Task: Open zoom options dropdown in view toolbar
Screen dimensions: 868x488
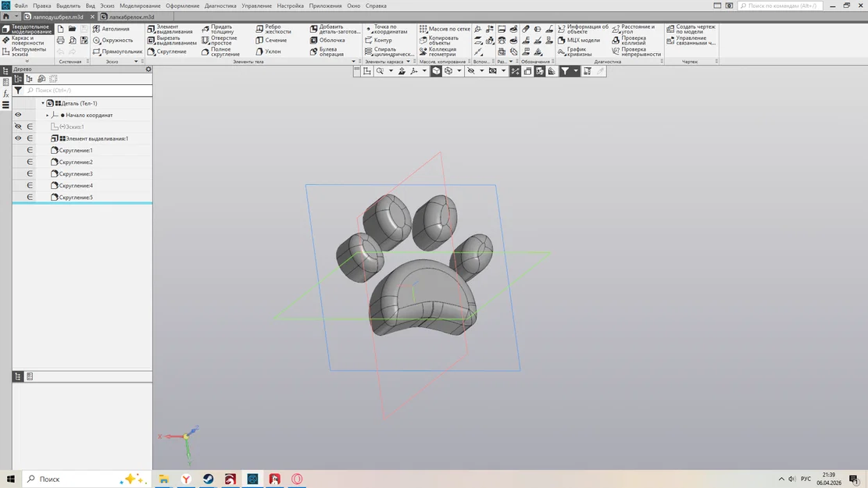Action: [x=391, y=71]
